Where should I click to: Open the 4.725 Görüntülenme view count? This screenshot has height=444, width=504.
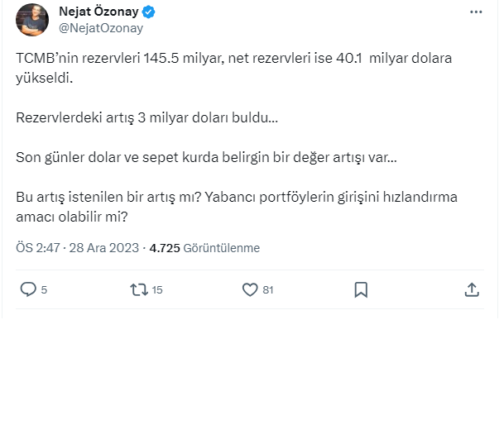tap(204, 248)
